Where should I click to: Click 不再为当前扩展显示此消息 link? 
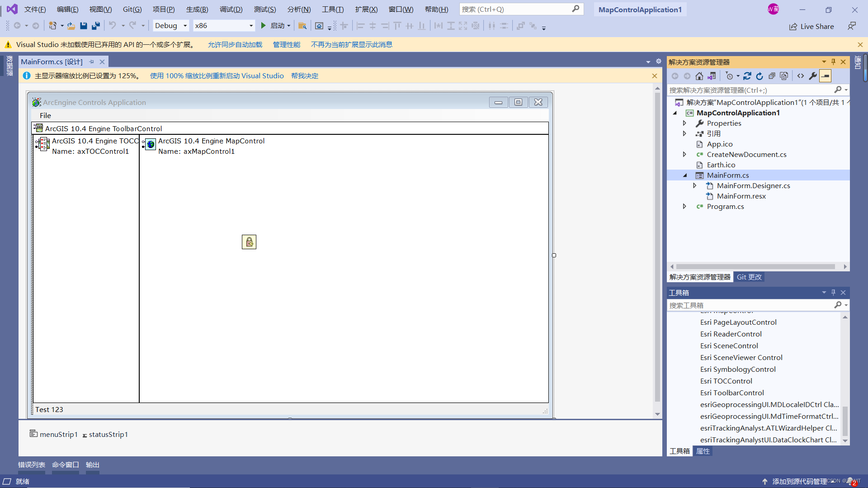(x=352, y=44)
